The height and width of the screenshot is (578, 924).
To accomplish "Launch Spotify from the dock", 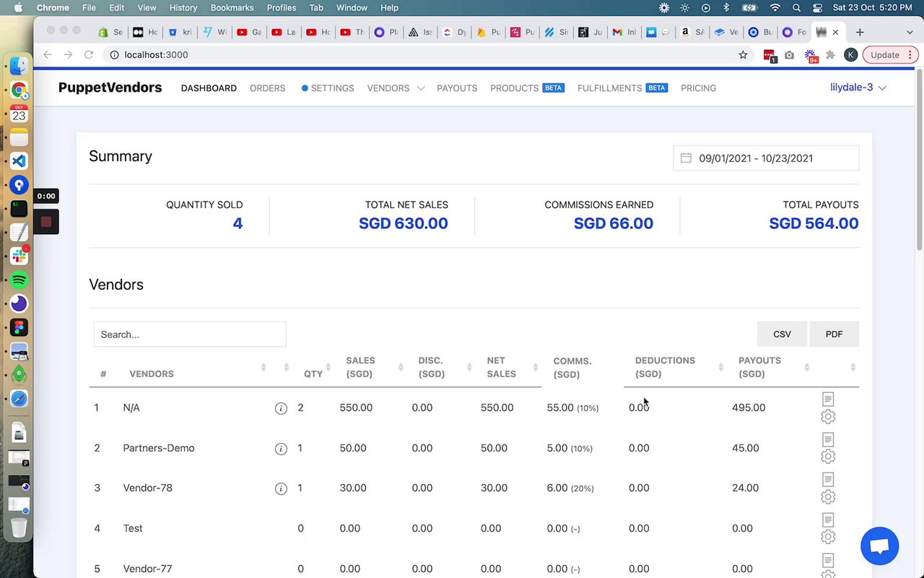I will (x=19, y=280).
